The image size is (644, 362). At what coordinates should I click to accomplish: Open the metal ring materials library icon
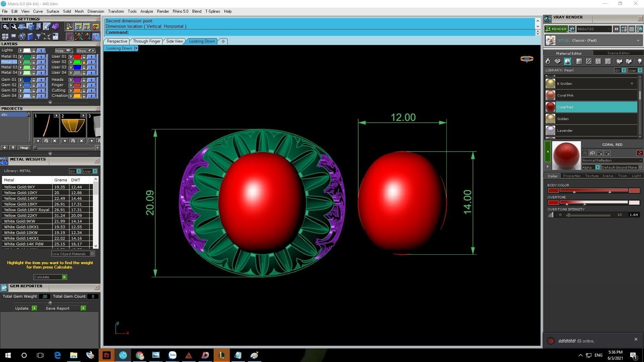(548, 61)
